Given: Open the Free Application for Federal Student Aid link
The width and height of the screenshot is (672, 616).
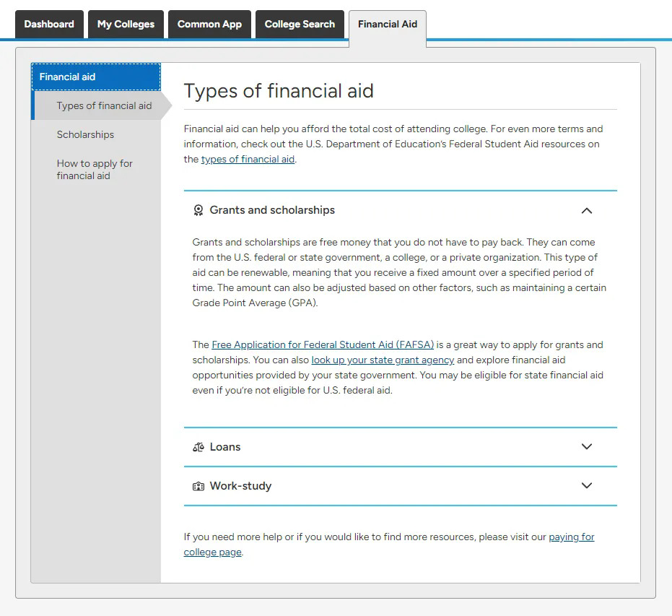Looking at the screenshot, I should point(323,345).
